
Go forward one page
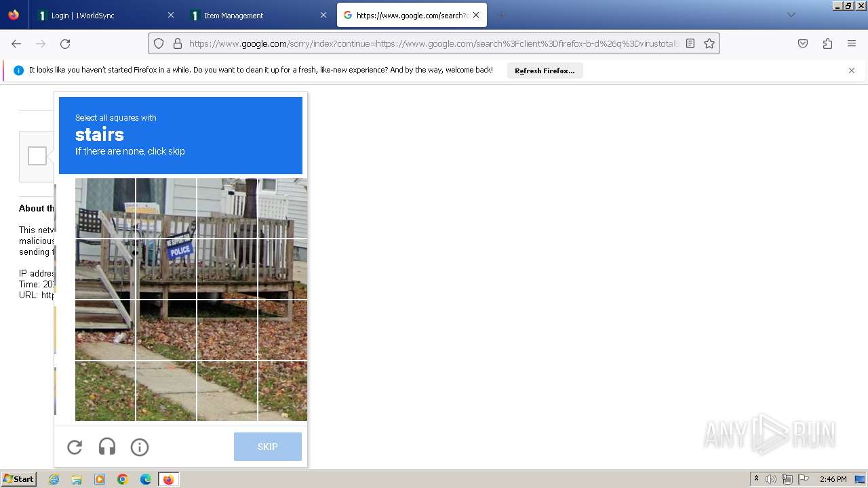point(41,43)
